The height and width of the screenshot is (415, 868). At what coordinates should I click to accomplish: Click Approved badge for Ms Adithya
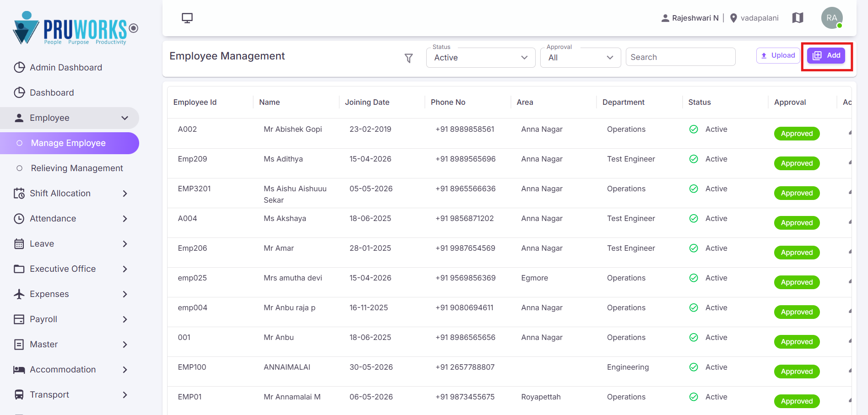click(x=797, y=163)
